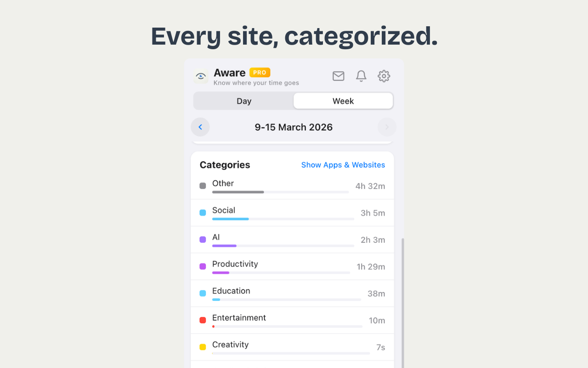Click the 9-15 March 2026 date label
Image resolution: width=588 pixels, height=368 pixels.
[294, 127]
